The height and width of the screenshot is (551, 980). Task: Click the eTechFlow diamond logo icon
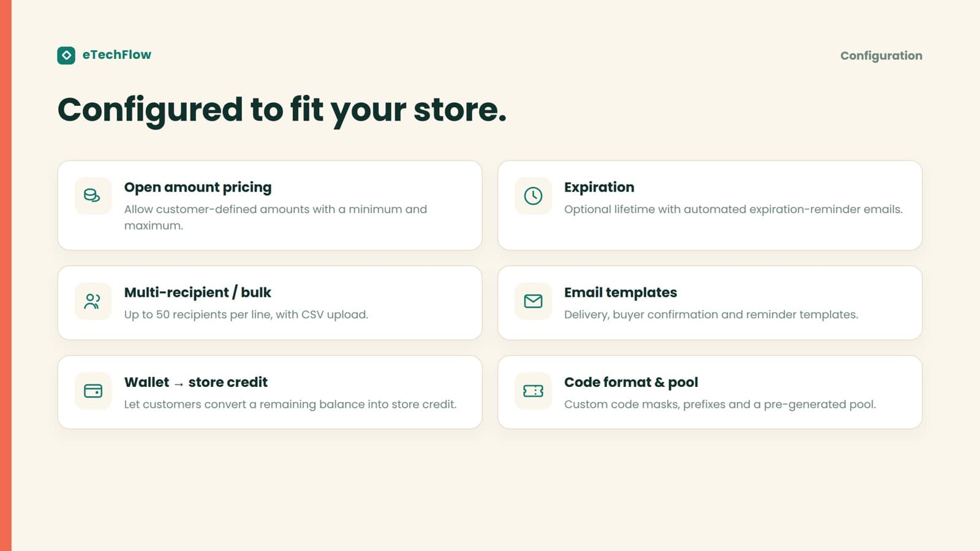coord(66,55)
